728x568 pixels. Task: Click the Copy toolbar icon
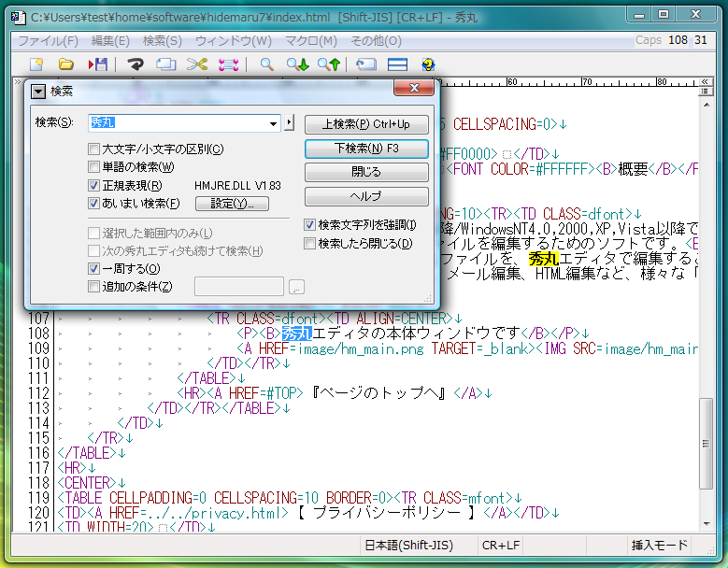point(165,64)
